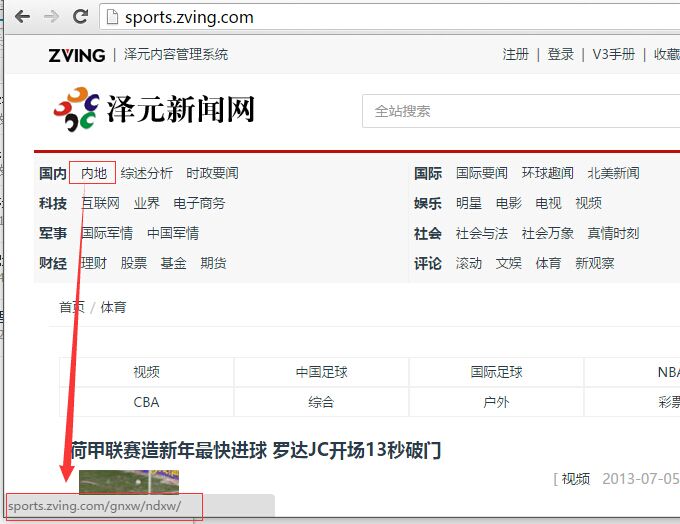Open the 荷甲联赛 article headline

(x=256, y=450)
